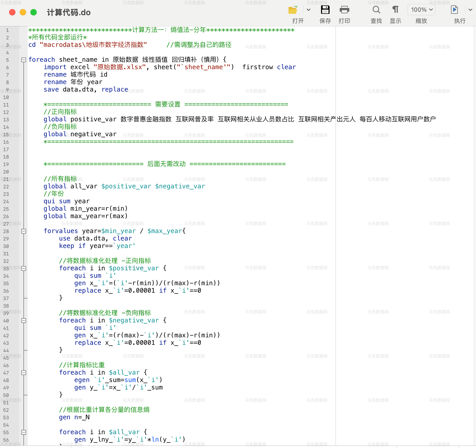Click the Save floppy disk icon

(x=325, y=10)
